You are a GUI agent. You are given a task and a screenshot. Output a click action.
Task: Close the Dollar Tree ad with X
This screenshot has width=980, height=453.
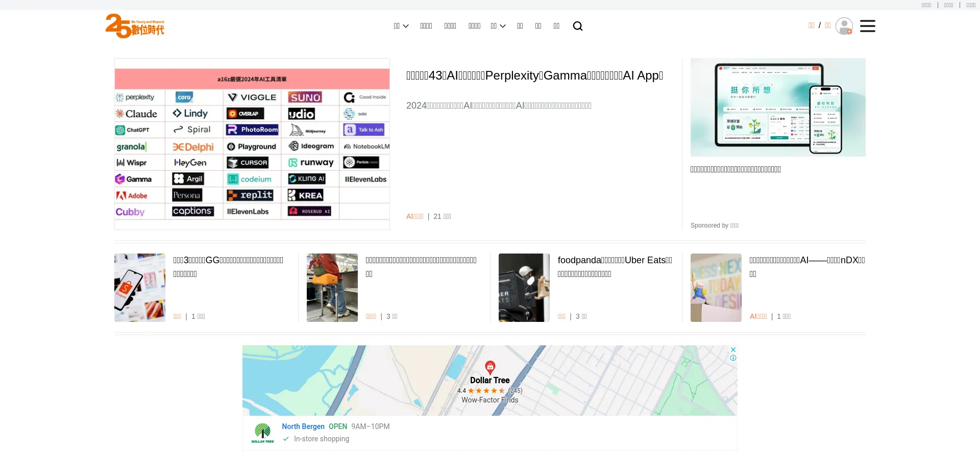pos(733,349)
